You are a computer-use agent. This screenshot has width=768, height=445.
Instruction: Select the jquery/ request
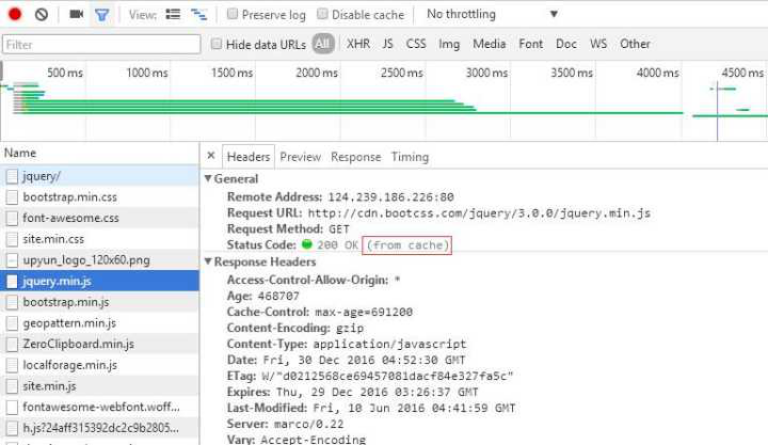pos(99,176)
